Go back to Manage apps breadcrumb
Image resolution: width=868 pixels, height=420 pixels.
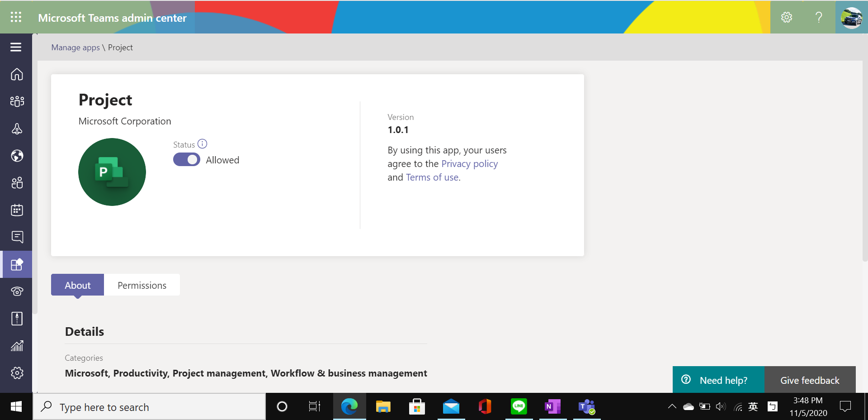coord(75,48)
